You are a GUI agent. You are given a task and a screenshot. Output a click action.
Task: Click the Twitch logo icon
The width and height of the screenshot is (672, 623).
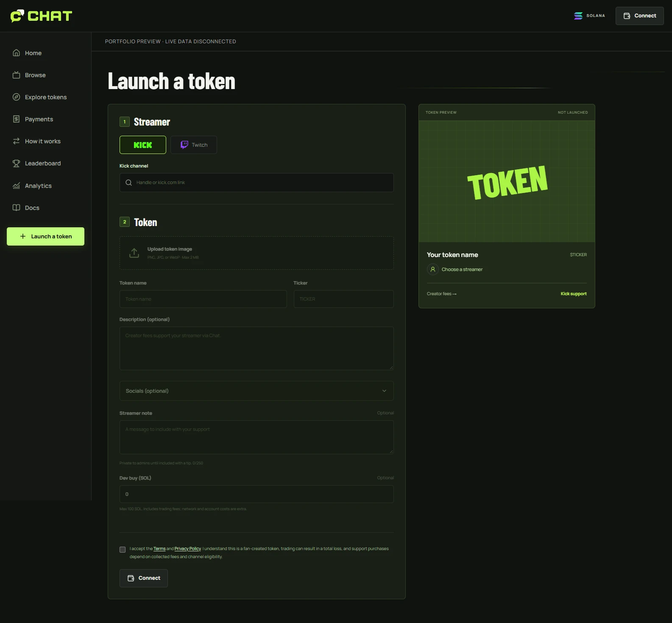pos(184,145)
